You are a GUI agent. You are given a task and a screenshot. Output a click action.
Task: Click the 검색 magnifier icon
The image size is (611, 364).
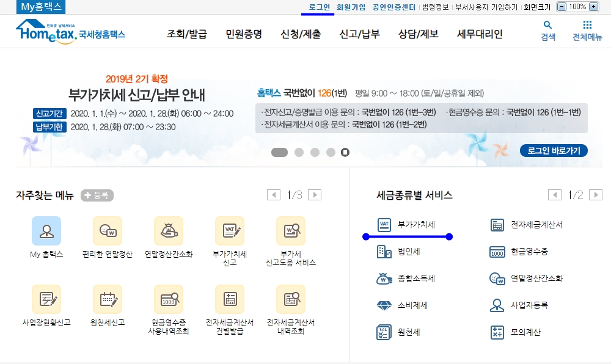[x=548, y=25]
